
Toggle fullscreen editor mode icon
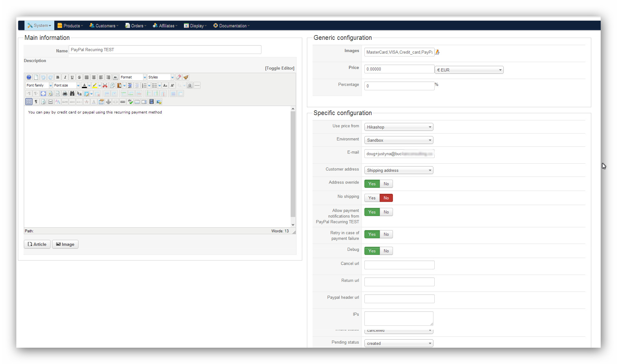[43, 93]
